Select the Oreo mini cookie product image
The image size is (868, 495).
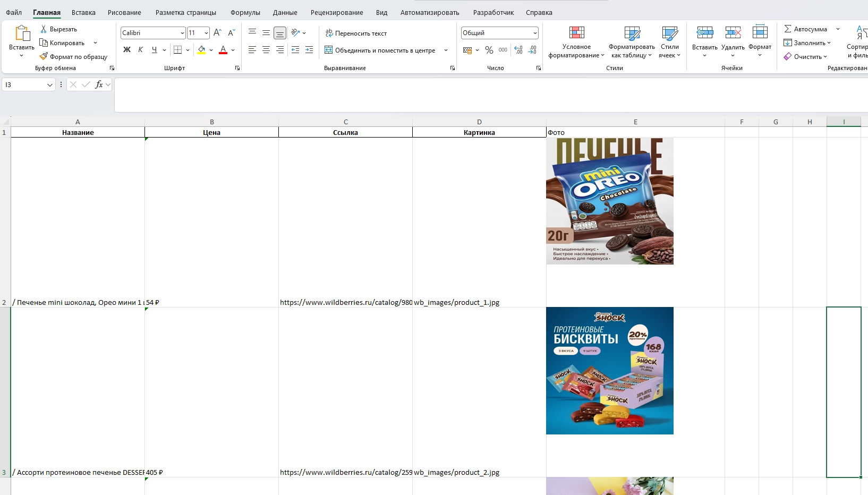pos(610,201)
